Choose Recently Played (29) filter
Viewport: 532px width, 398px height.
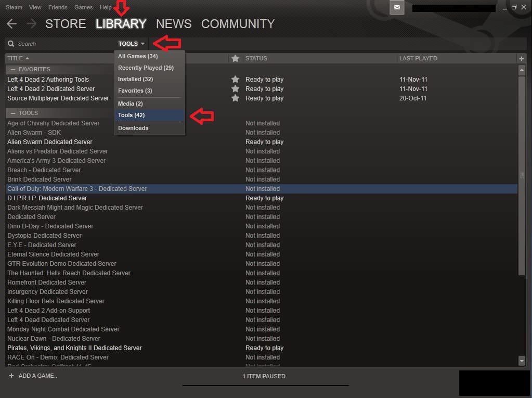[x=150, y=68]
